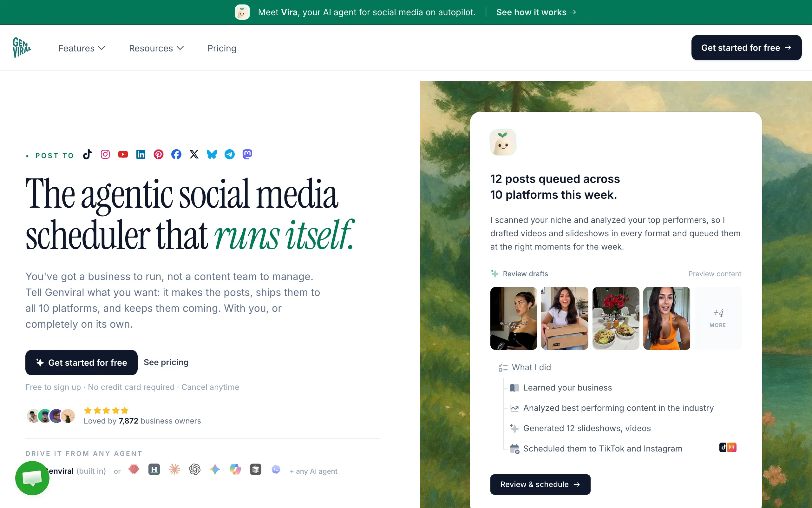The image size is (812, 508).
Task: Click the ChatGPT agent icon
Action: (x=195, y=469)
